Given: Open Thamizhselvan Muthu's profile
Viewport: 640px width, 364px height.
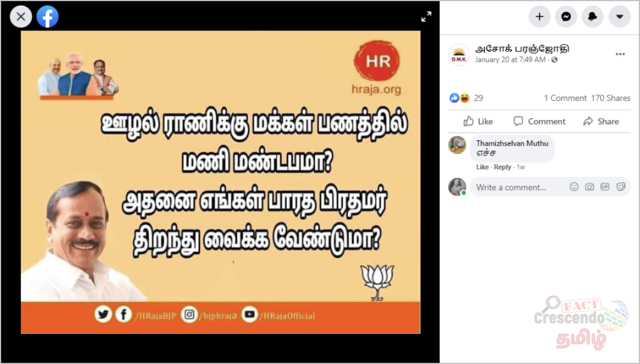Looking at the screenshot, I should tap(512, 143).
